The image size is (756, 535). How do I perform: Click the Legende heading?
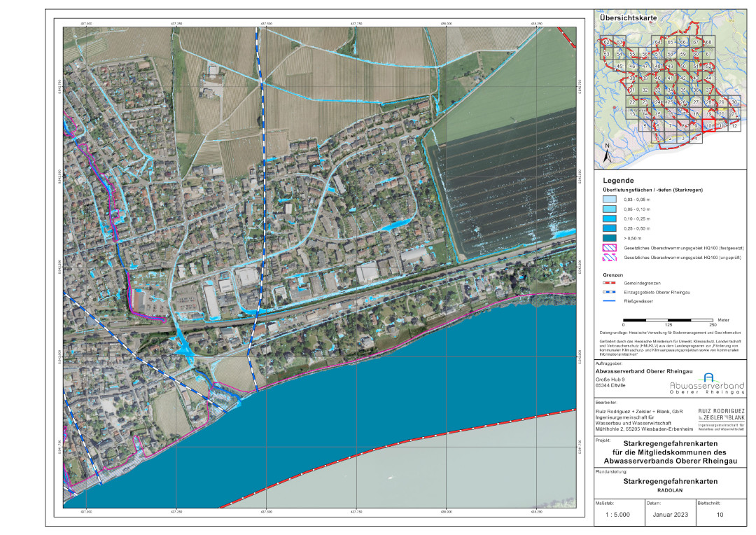pyautogui.click(x=617, y=181)
